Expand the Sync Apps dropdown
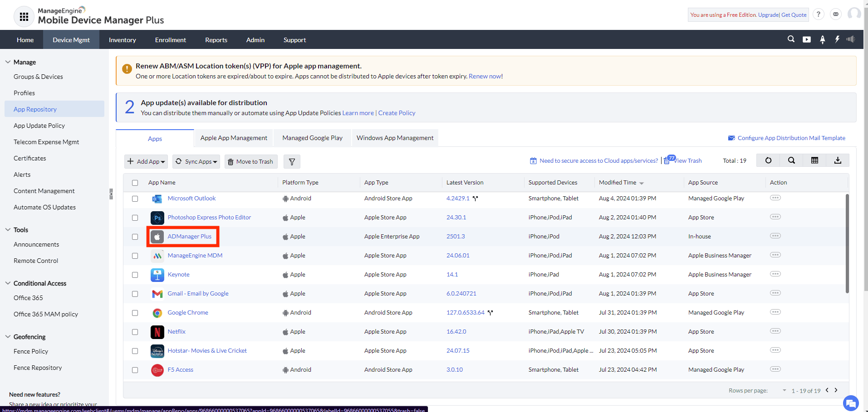 (x=196, y=161)
